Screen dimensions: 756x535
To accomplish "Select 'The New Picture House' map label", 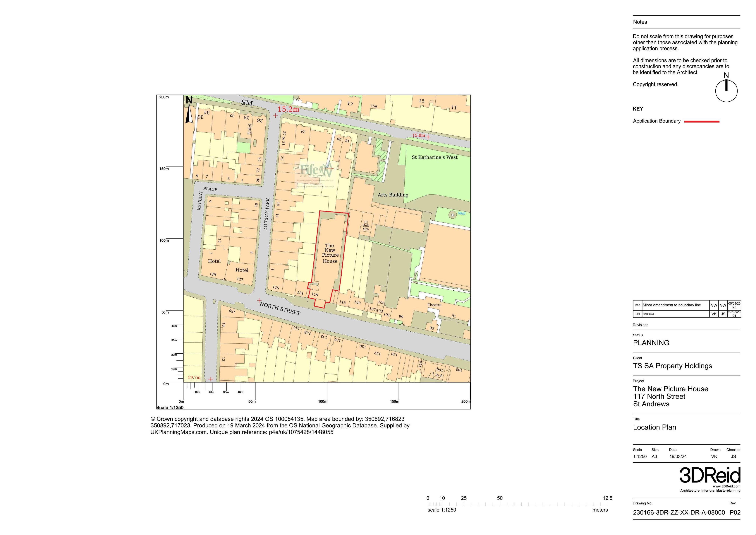I will click(x=330, y=253).
